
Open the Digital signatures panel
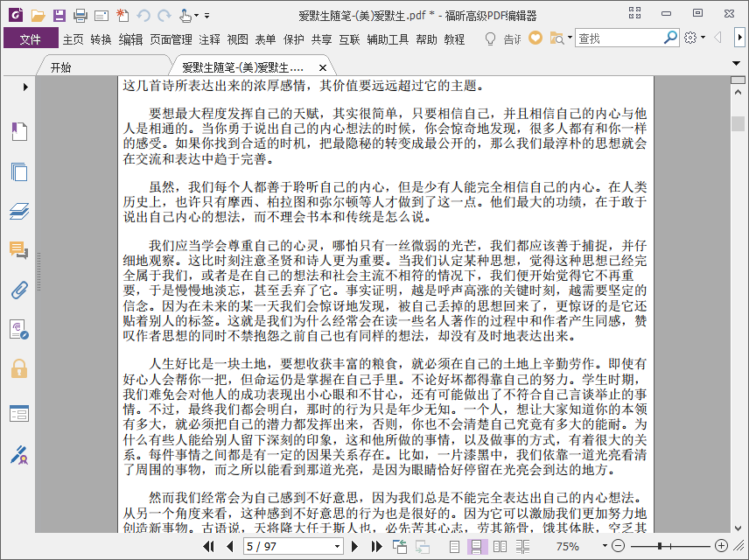[19, 330]
